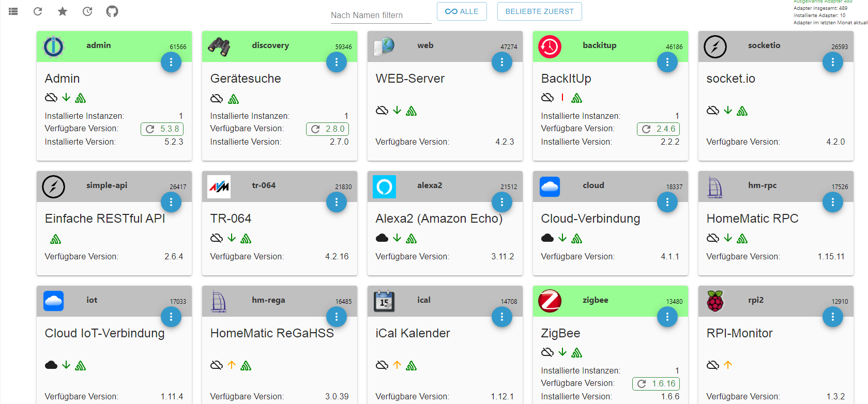Click the green down-arrow icon on the WEB-Server card
The width and height of the screenshot is (868, 404).
[x=397, y=111]
